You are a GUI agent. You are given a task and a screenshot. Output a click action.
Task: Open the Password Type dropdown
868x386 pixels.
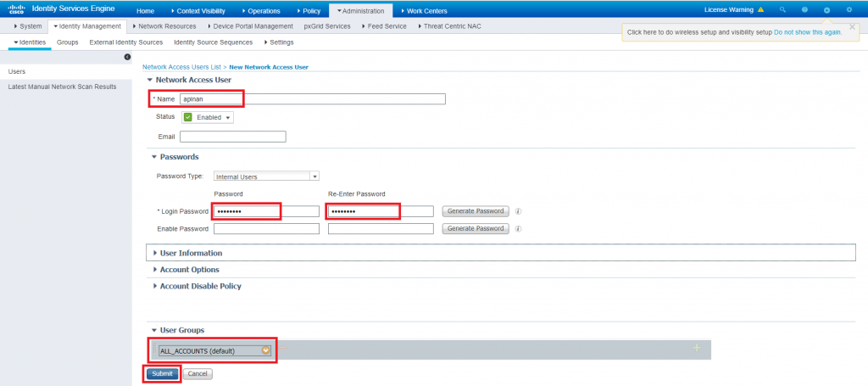click(266, 176)
